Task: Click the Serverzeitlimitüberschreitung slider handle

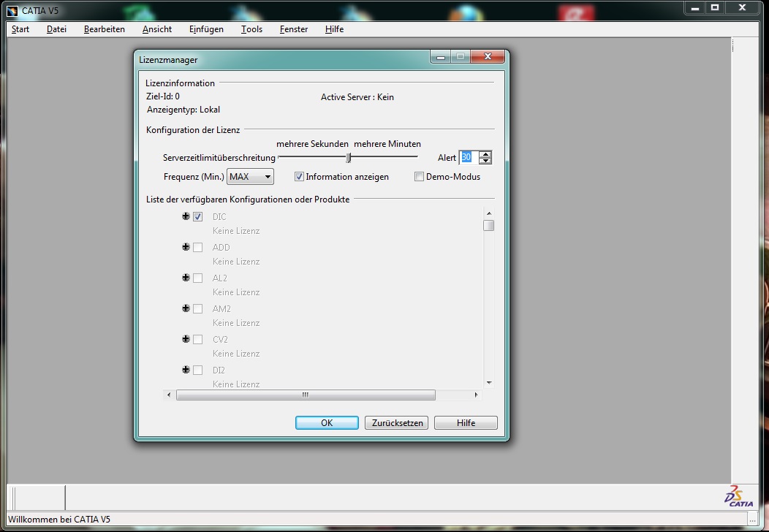Action: (x=349, y=157)
